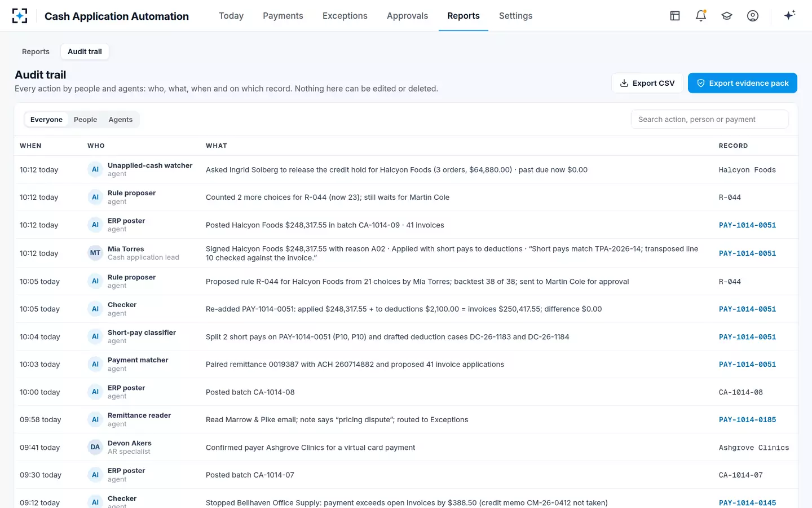
Task: Click the CA-1014-08 record cell
Action: (740, 392)
